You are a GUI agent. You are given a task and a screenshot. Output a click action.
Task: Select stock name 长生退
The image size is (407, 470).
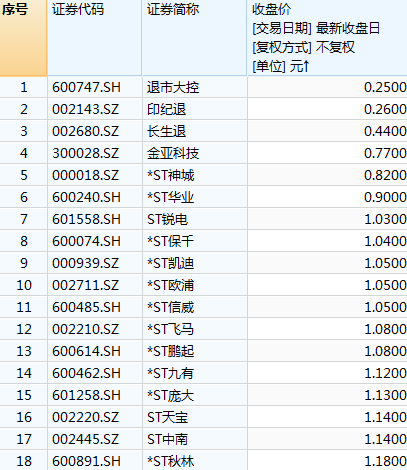click(x=166, y=131)
